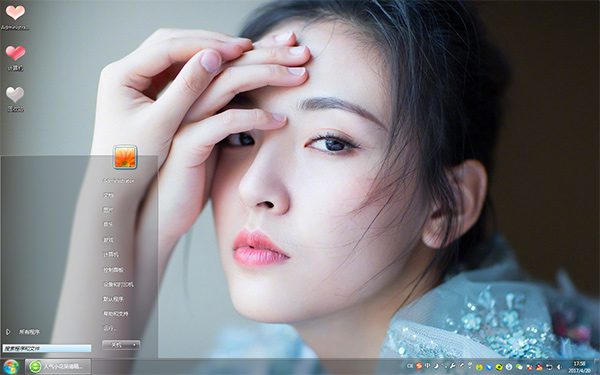Expand 所有程序 list
This screenshot has width=600, height=375.
click(x=24, y=332)
